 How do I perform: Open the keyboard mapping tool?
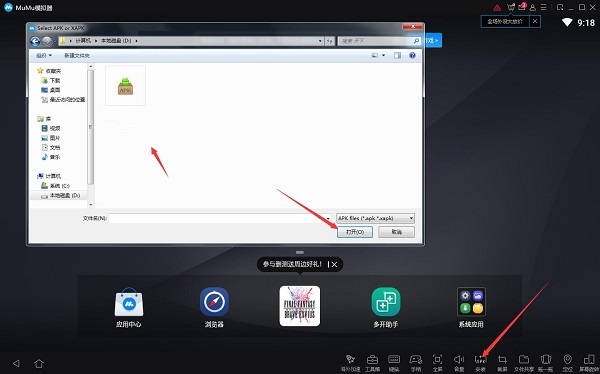tap(394, 359)
